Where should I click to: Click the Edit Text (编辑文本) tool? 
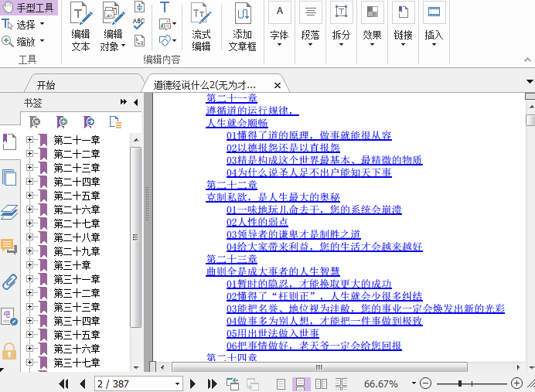tap(81, 26)
